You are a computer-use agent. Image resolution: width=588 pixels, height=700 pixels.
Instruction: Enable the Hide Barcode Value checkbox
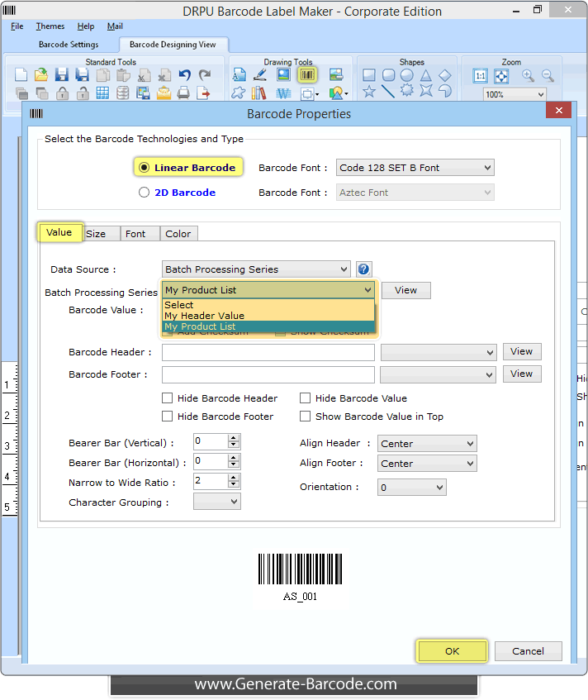click(x=306, y=398)
